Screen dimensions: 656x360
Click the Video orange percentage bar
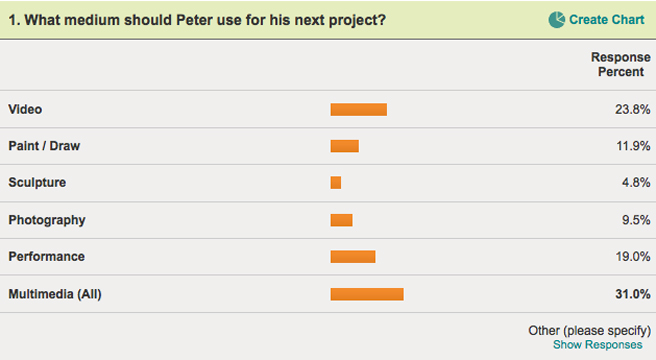(x=359, y=109)
